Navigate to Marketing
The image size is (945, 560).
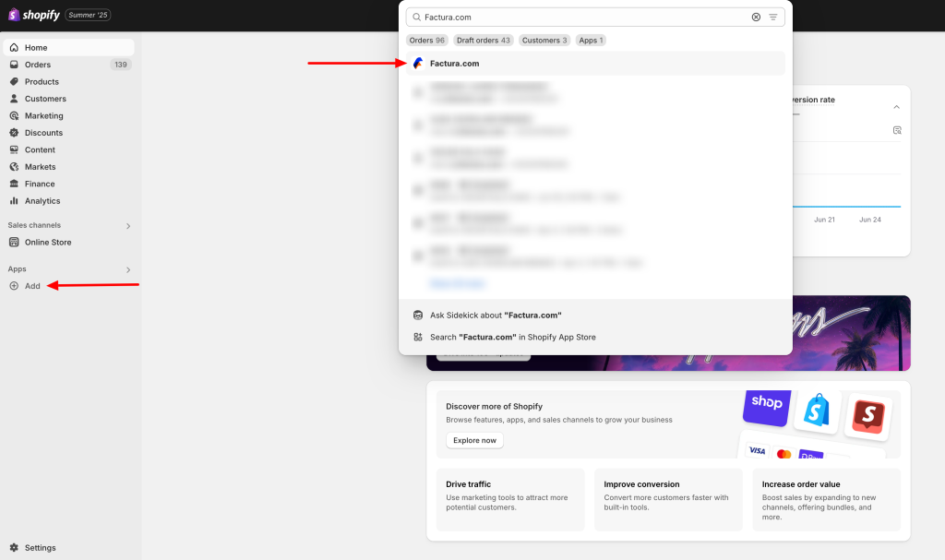point(68,115)
